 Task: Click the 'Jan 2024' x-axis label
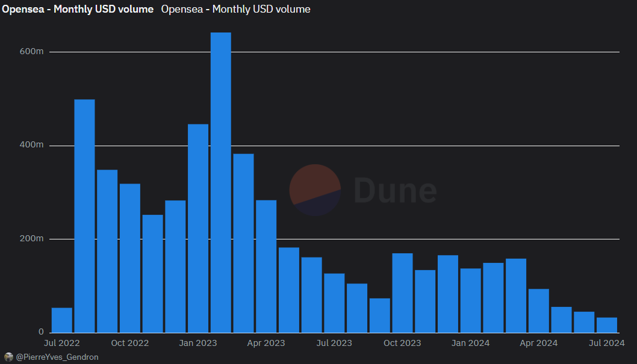click(x=470, y=343)
